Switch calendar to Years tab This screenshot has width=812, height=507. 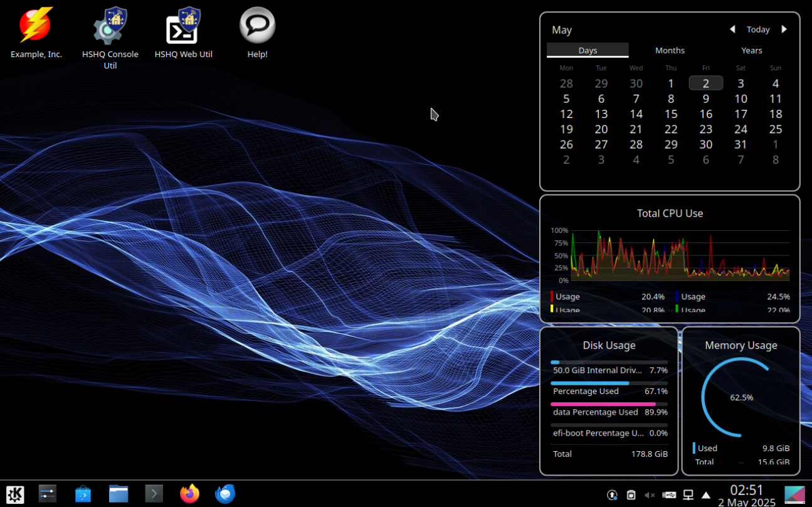coord(751,50)
